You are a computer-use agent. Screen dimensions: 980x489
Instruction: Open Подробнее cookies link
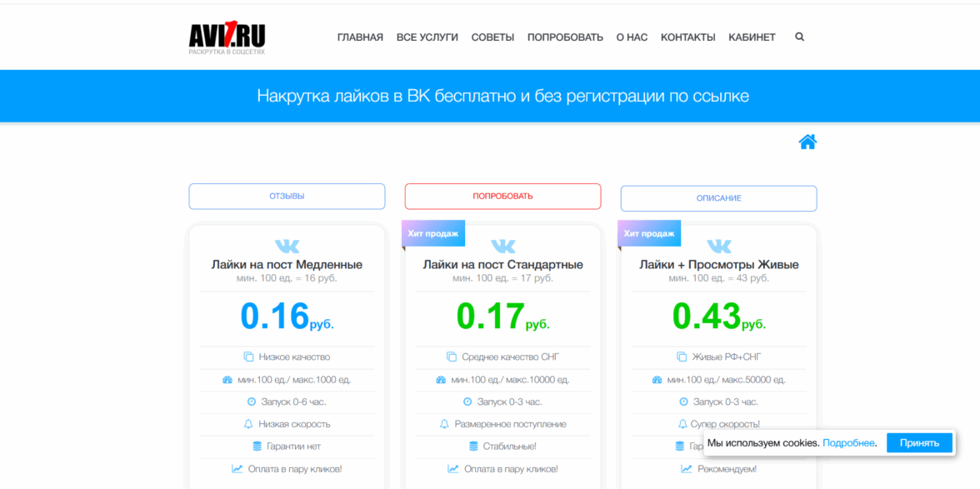[849, 443]
